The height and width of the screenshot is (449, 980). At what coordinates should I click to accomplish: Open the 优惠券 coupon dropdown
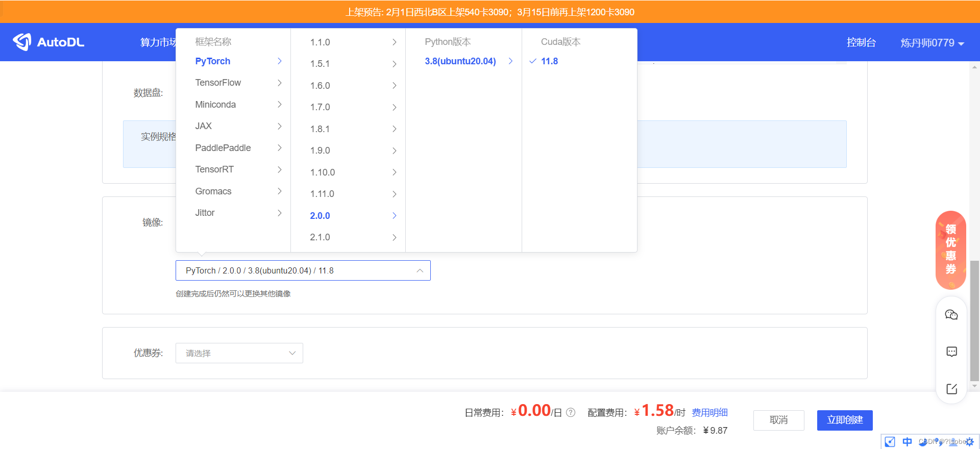tap(239, 353)
